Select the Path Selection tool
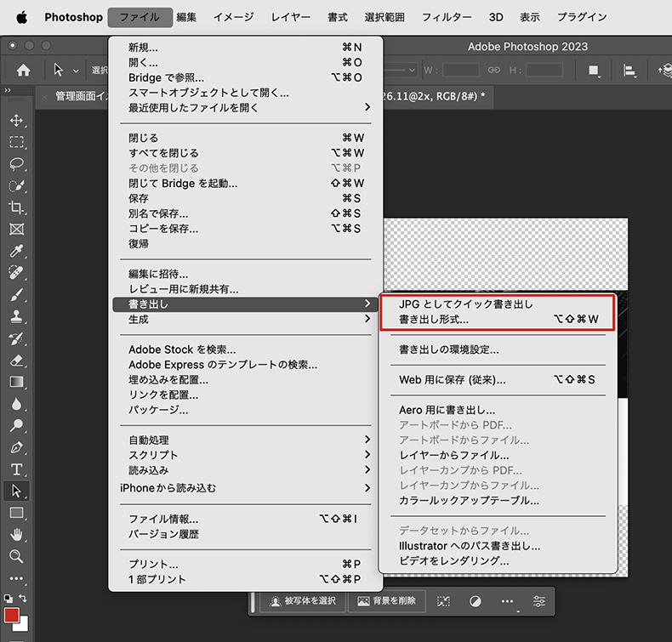Image resolution: width=672 pixels, height=642 pixels. tap(16, 491)
